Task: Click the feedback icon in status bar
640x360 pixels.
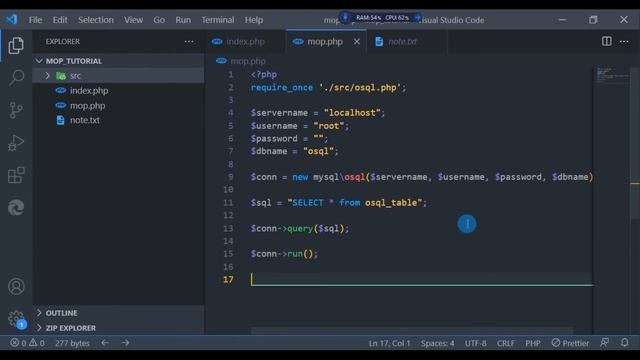Action: coord(604,343)
